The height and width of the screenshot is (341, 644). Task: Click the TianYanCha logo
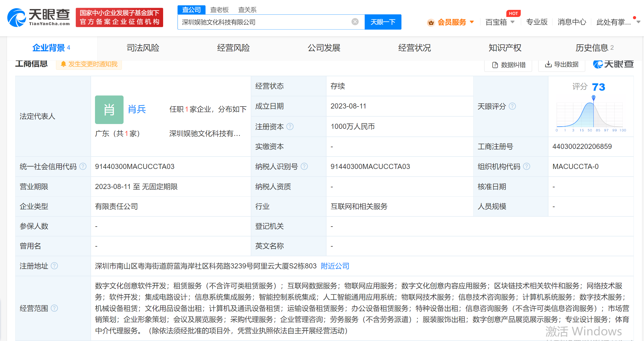[x=38, y=18]
